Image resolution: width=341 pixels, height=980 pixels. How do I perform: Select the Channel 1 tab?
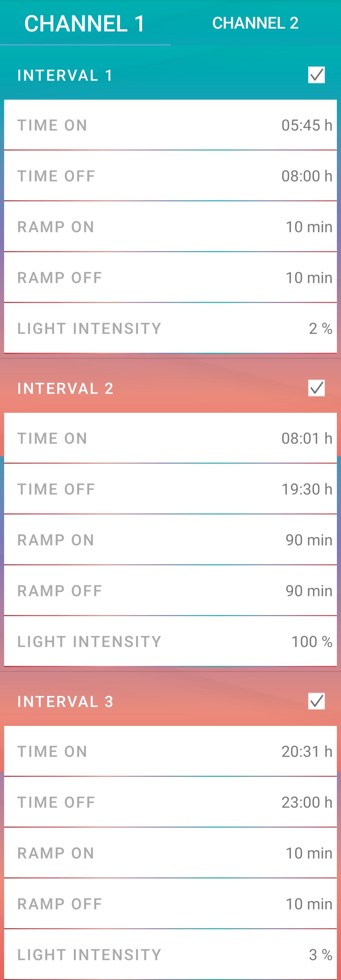coord(85,23)
